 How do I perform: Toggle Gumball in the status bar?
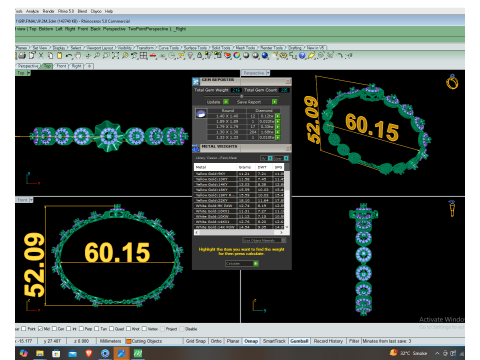[299, 341]
